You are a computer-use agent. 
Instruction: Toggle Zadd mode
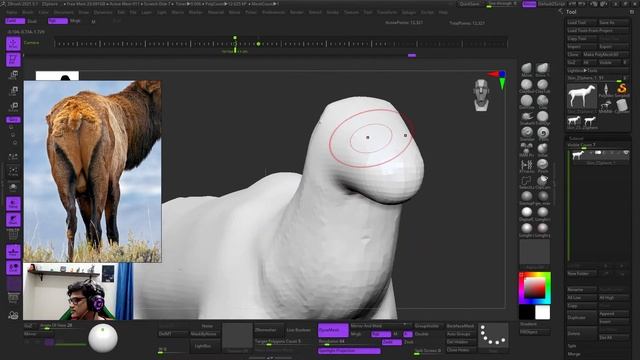[x=391, y=342]
